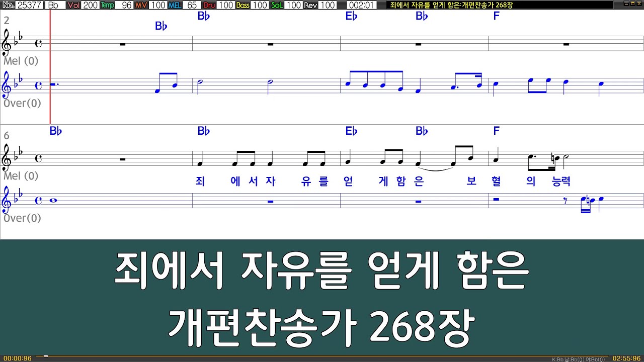Click the Mel (0) label in the second system
This screenshot has height=362, width=644.
(x=21, y=176)
